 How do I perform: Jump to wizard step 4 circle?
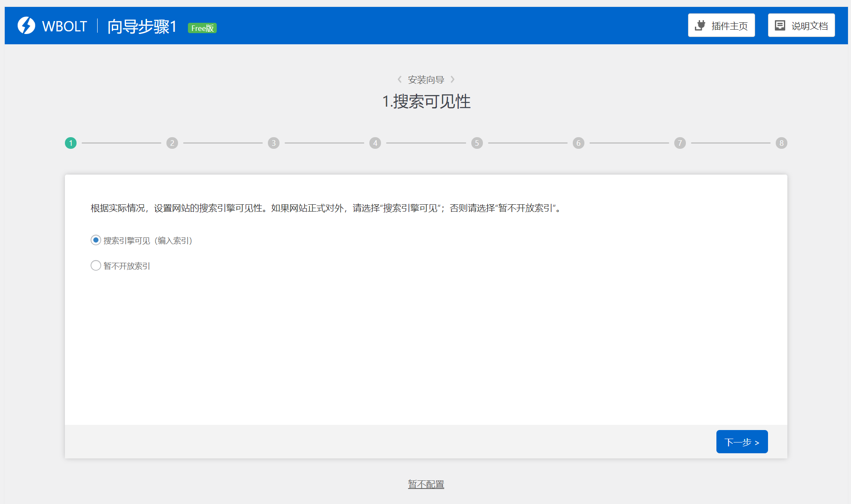375,143
